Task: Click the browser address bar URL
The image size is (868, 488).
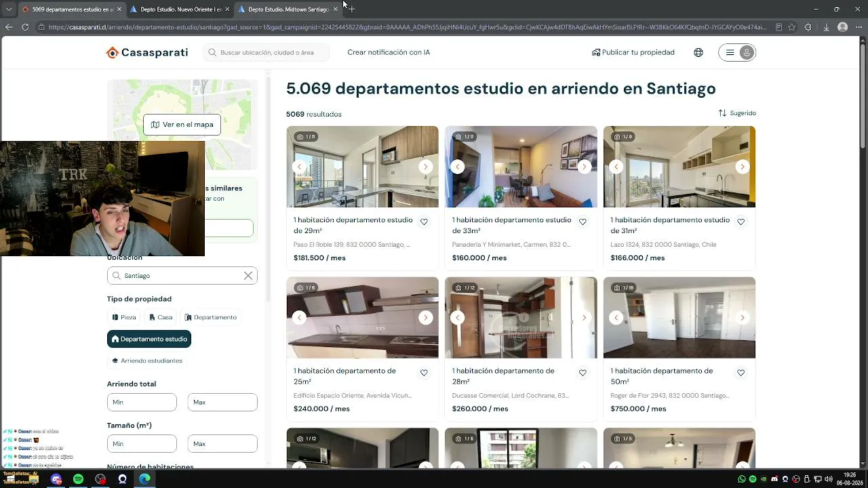Action: point(407,27)
